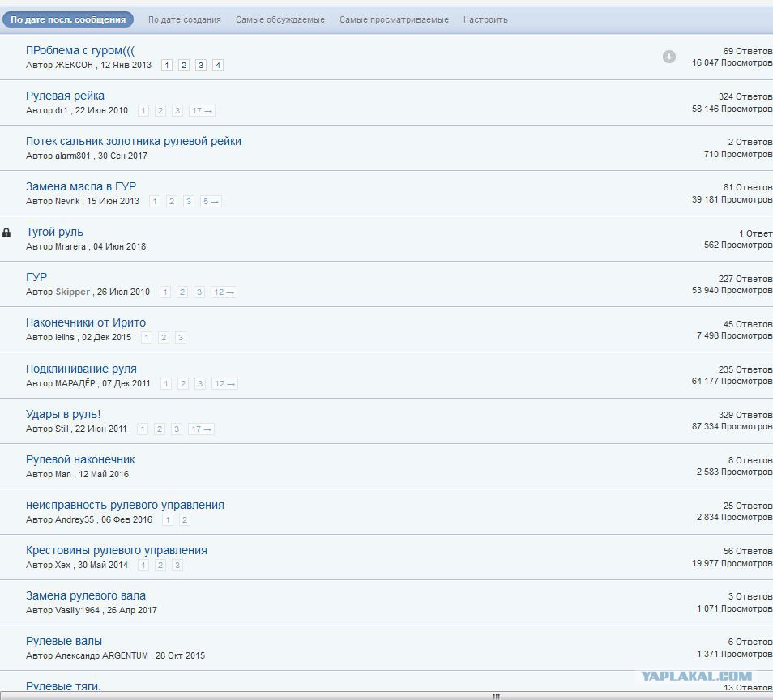Go to page 3 of ПРоблема с гуром
The height and width of the screenshot is (700, 773).
coord(201,65)
